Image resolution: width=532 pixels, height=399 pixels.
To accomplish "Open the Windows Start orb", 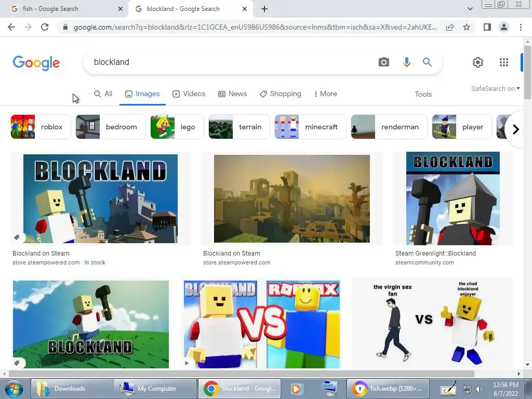I will pos(14,389).
